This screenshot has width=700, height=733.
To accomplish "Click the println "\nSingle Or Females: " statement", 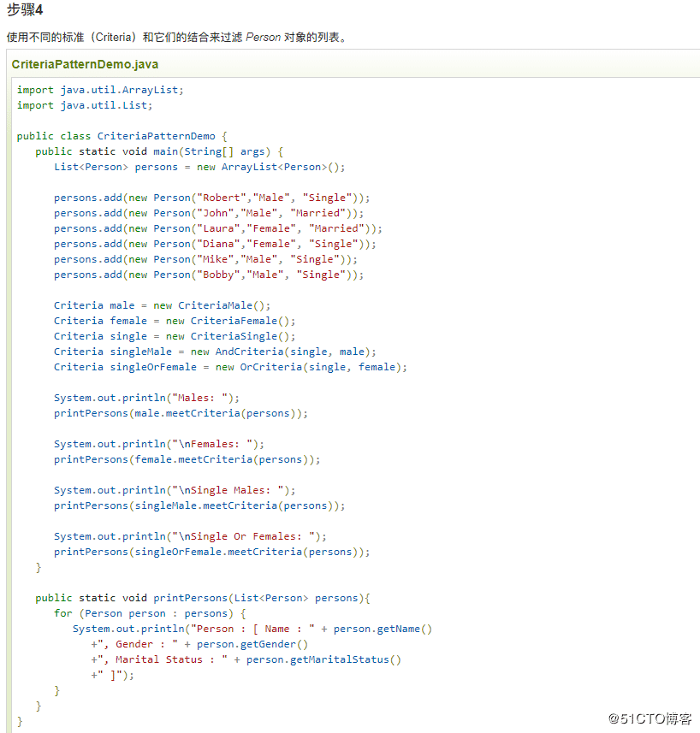I will click(x=190, y=536).
